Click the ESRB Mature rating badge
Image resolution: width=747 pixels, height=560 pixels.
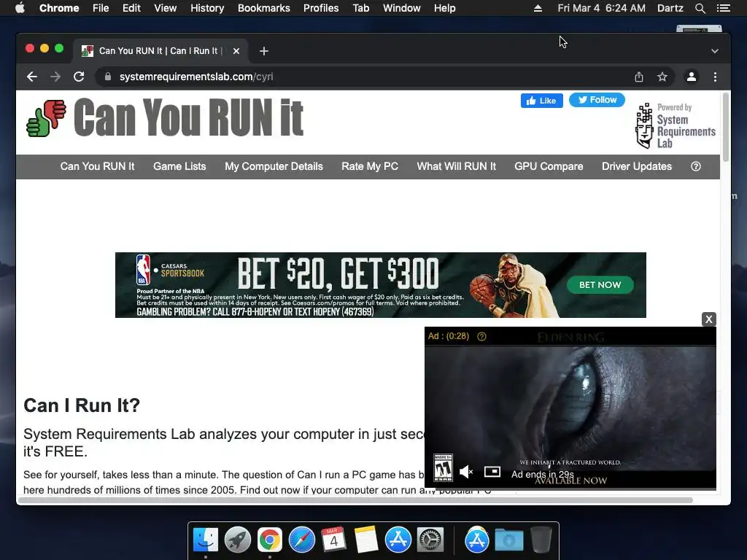(443, 467)
